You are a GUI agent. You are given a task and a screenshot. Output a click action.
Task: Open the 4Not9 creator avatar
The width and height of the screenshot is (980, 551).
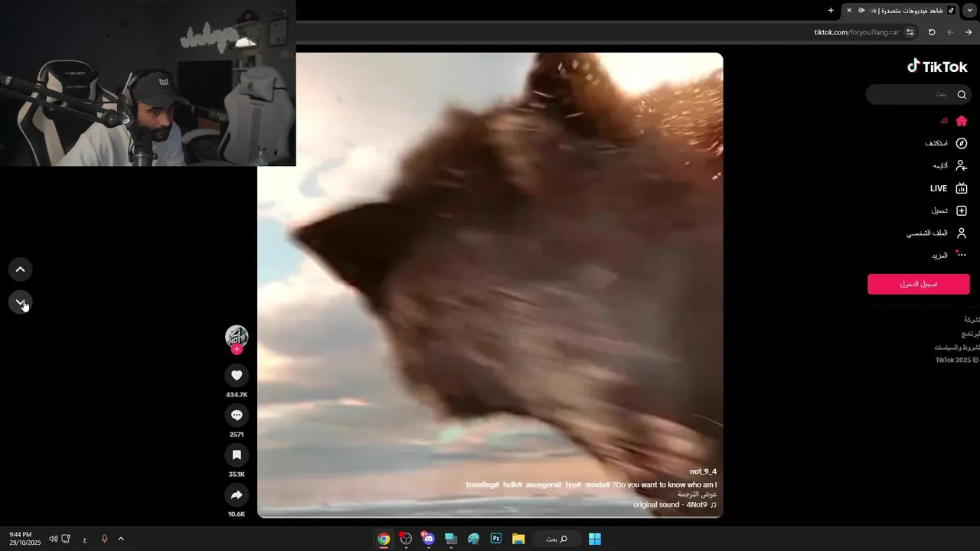[x=237, y=337]
